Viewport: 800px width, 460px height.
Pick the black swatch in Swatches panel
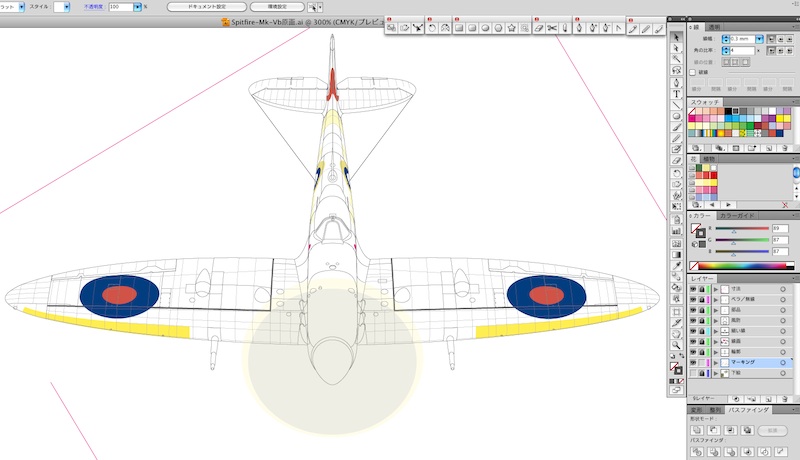pos(728,111)
